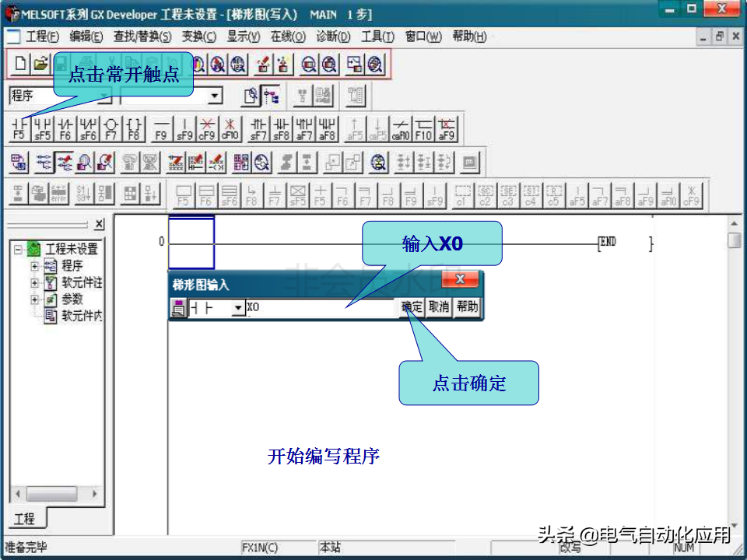Click the 本站 status bar entry
Image resolution: width=747 pixels, height=560 pixels.
[330, 548]
